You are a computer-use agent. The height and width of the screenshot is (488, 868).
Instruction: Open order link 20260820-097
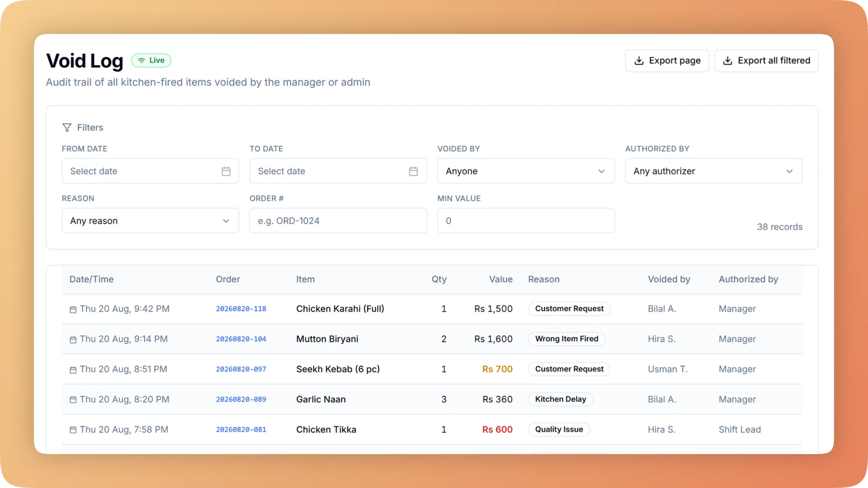point(241,370)
